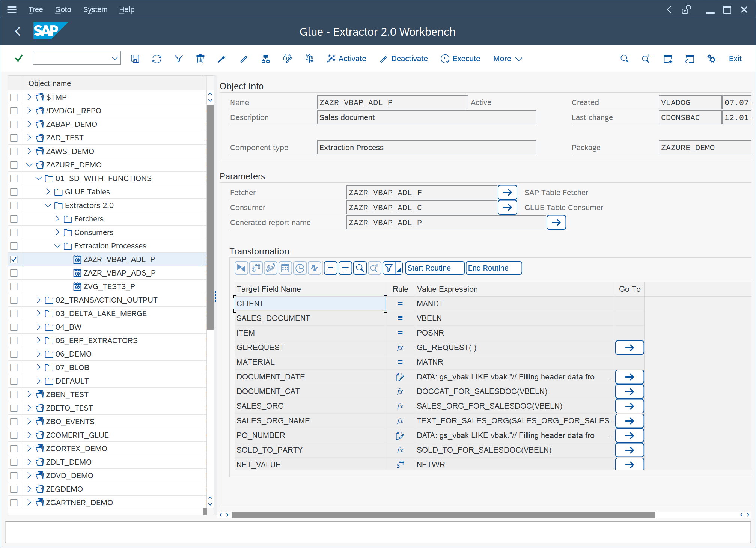Open the generated report via arrow button
Viewport: 756px width, 548px height.
point(556,223)
